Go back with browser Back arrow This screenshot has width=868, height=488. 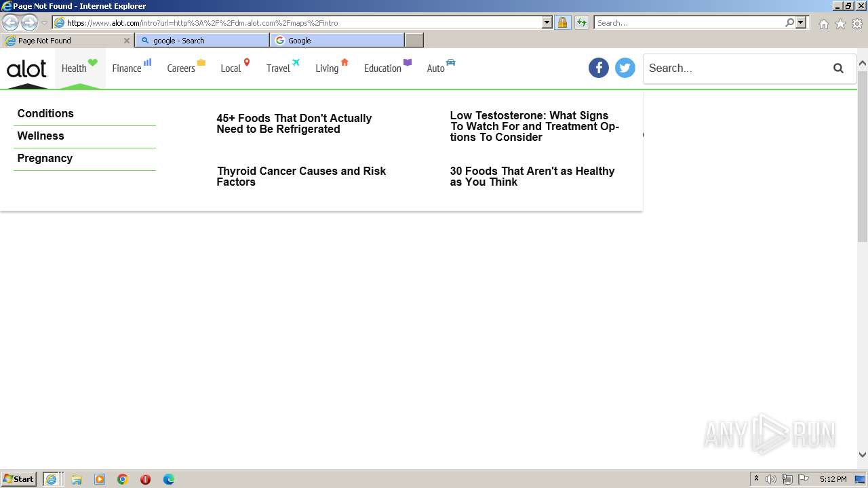[x=10, y=22]
